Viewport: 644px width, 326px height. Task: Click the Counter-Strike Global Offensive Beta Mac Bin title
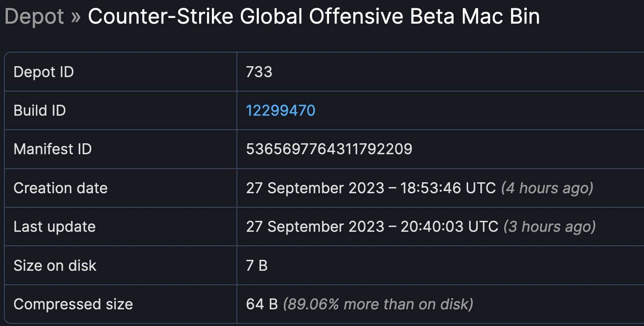click(x=314, y=17)
